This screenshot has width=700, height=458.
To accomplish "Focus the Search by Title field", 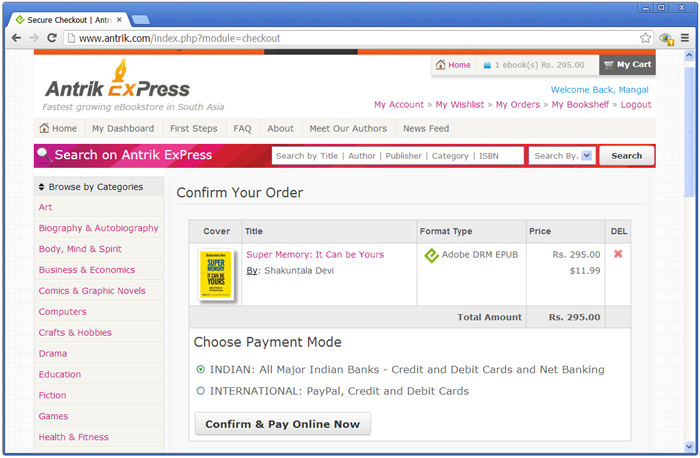I will pyautogui.click(x=397, y=156).
